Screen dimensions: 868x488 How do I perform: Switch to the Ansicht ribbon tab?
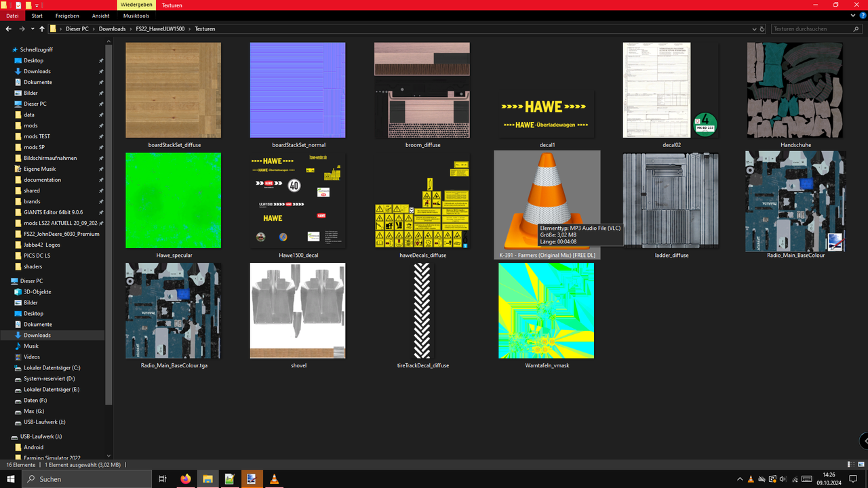point(100,16)
